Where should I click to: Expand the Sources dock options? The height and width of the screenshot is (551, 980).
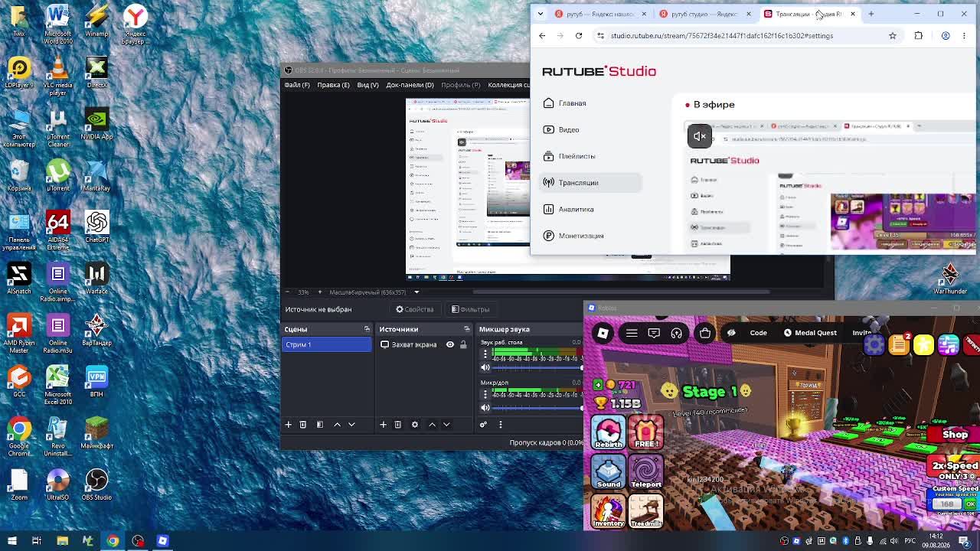point(465,329)
